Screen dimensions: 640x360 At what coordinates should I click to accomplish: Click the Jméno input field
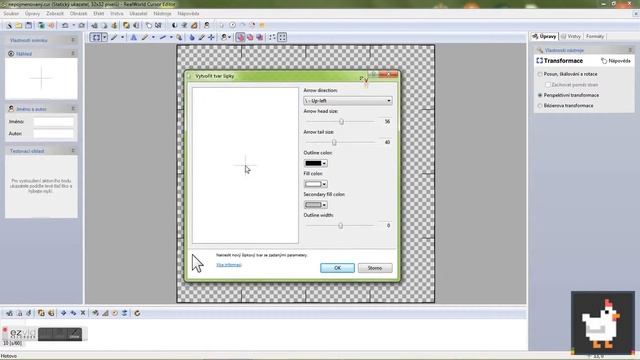(x=53, y=122)
